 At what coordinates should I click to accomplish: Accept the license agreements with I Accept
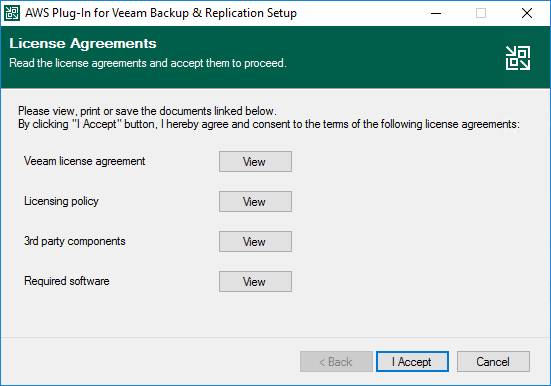(412, 361)
